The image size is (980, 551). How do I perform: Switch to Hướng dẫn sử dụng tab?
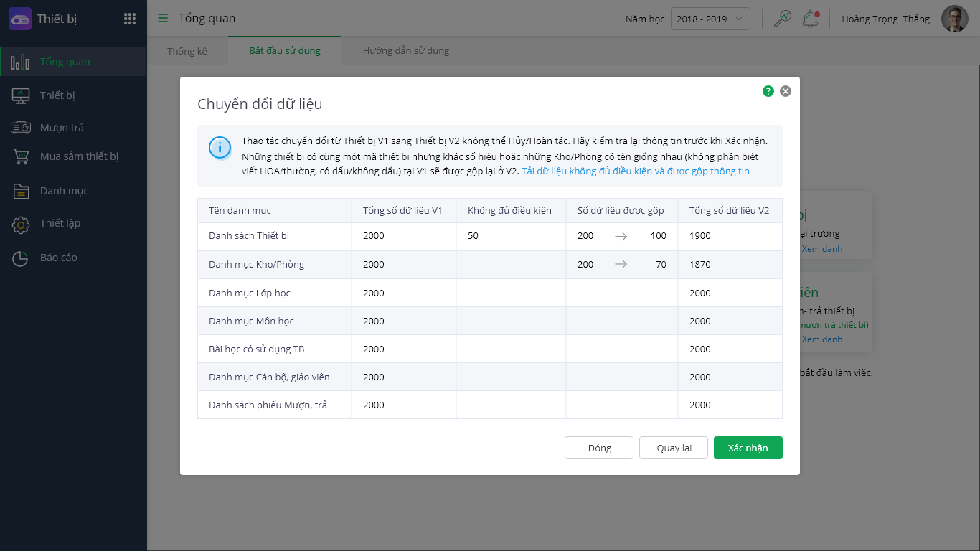(x=405, y=51)
